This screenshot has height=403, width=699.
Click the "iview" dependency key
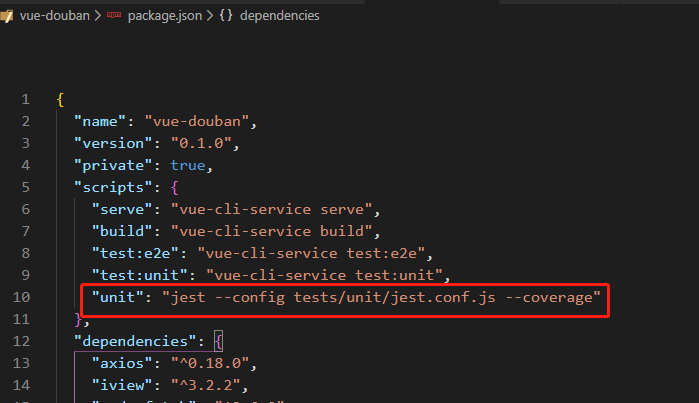(122, 385)
